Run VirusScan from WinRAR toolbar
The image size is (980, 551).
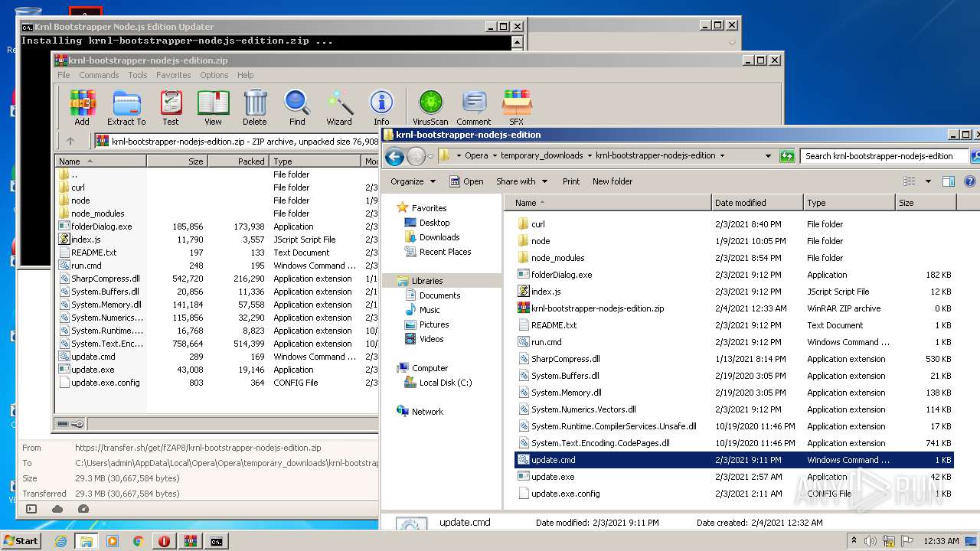pyautogui.click(x=430, y=107)
